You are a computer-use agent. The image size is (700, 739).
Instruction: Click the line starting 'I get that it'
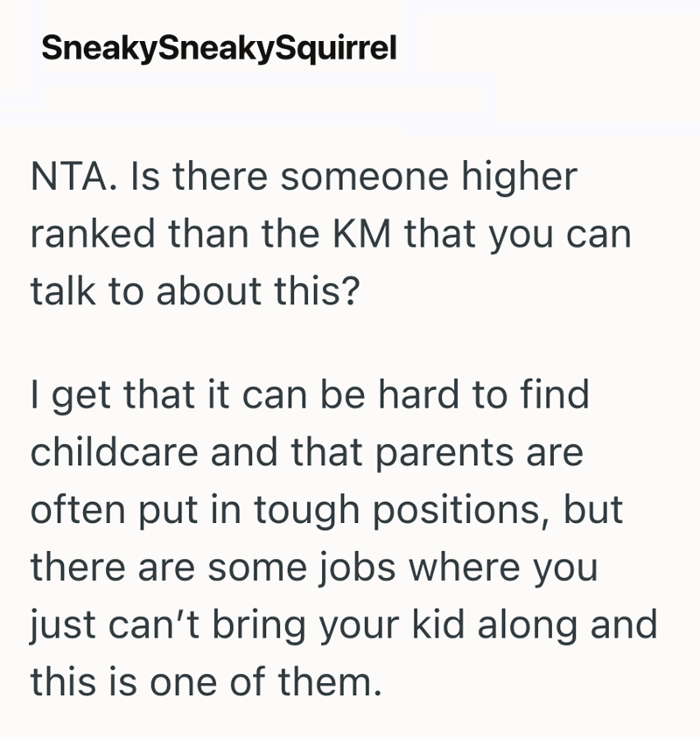click(310, 396)
